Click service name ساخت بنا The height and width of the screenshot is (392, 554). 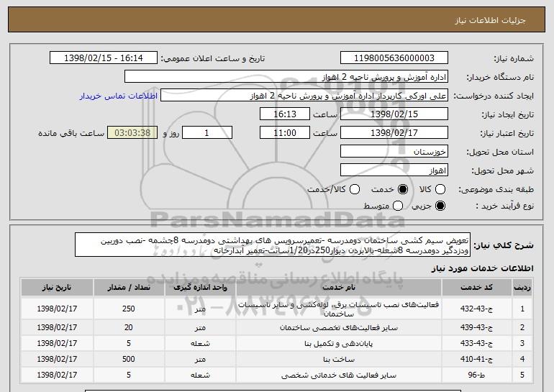point(338,360)
